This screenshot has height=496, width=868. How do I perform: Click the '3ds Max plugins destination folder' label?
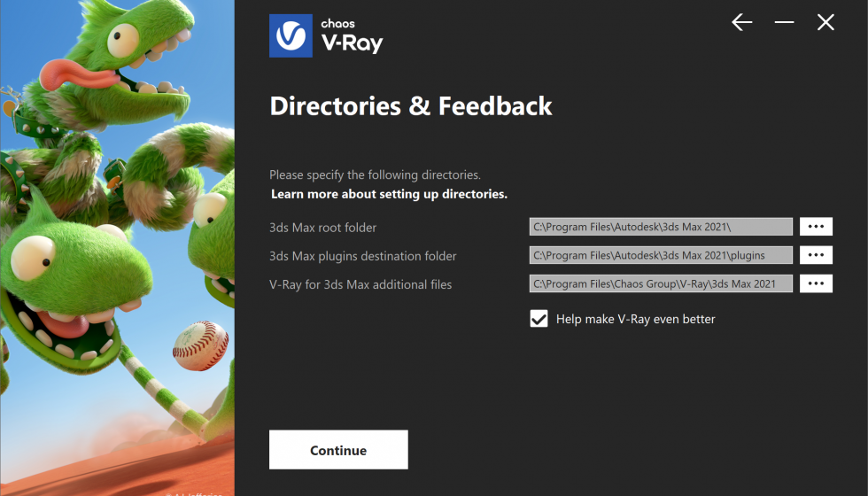362,256
